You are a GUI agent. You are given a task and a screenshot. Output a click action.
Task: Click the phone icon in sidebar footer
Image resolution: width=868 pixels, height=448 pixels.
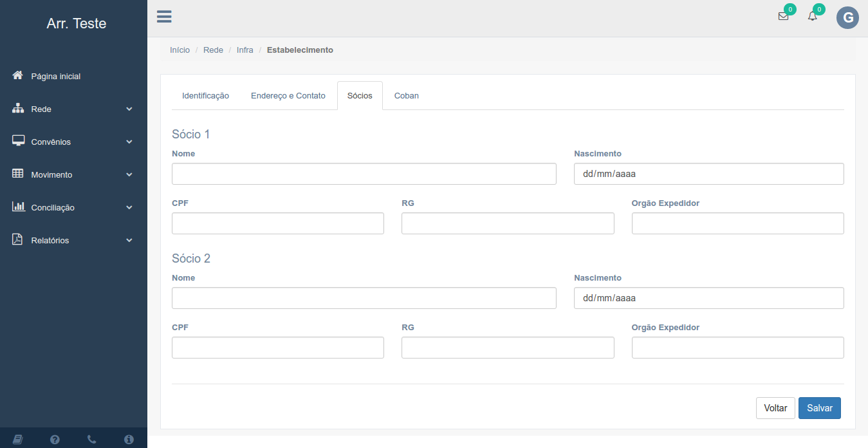coord(91,439)
